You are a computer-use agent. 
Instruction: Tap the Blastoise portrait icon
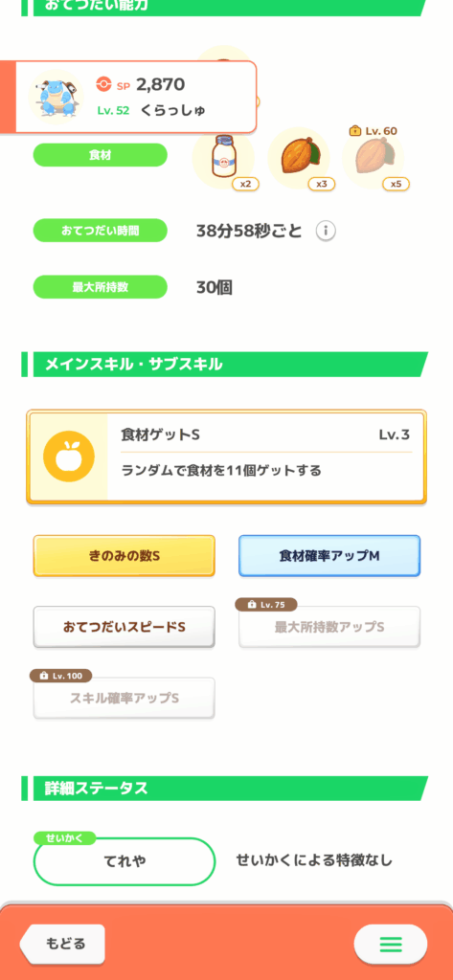coord(57,97)
